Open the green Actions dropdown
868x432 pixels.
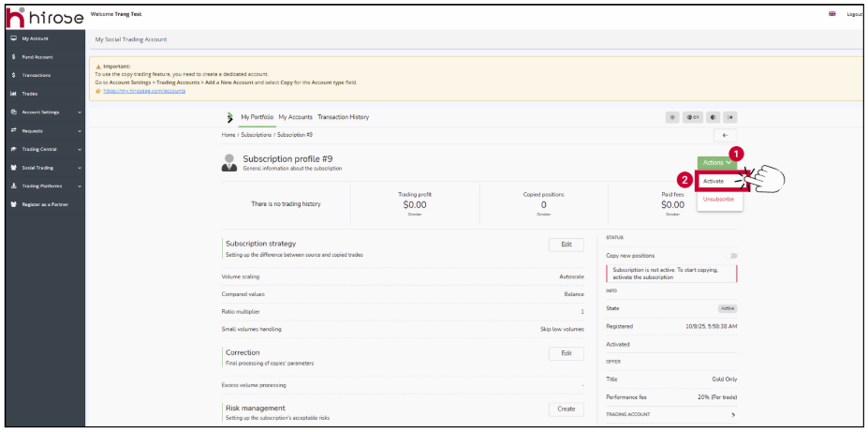717,163
